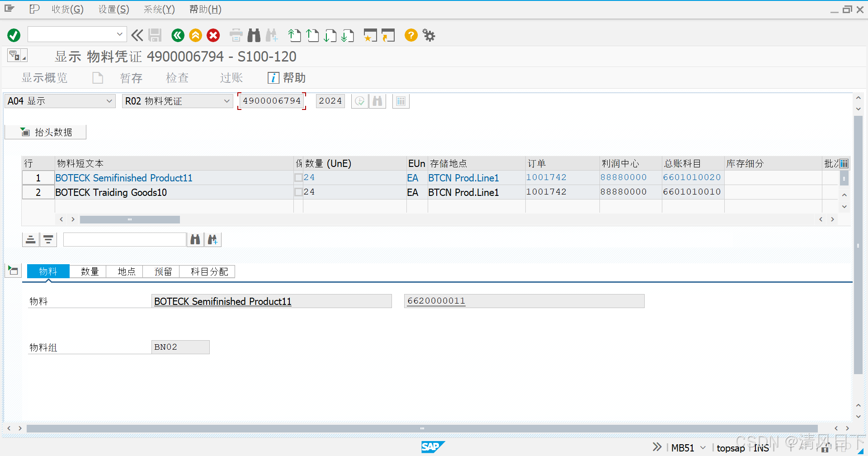Toggle checkbox in row BOTECK Traiding Goods10
The image size is (868, 456).
[x=298, y=192]
